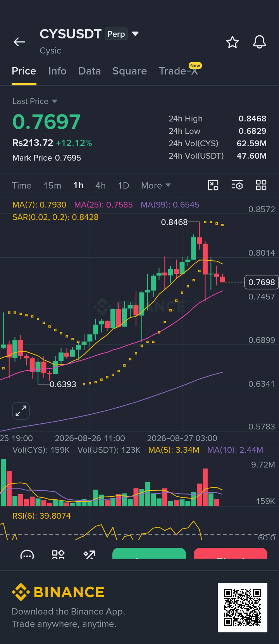Open the Last Price type dropdown
Screen dimensions: 279x644
tap(35, 101)
